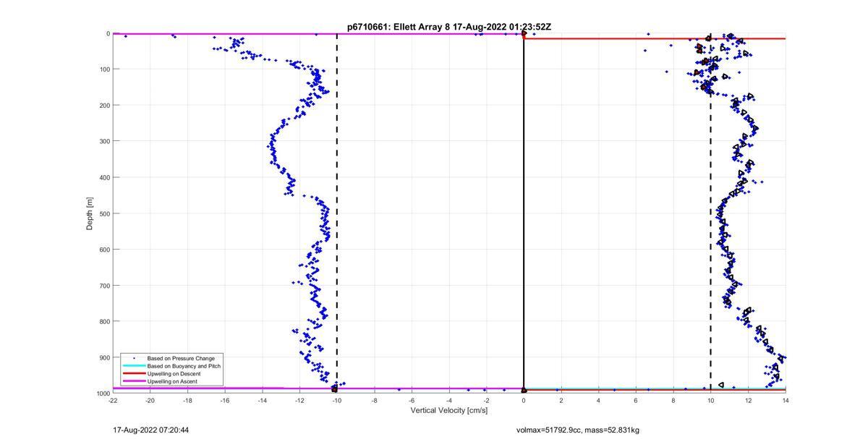The height and width of the screenshot is (442, 868).
Task: Click velocity axis tick label '-14'
Action: coord(262,400)
